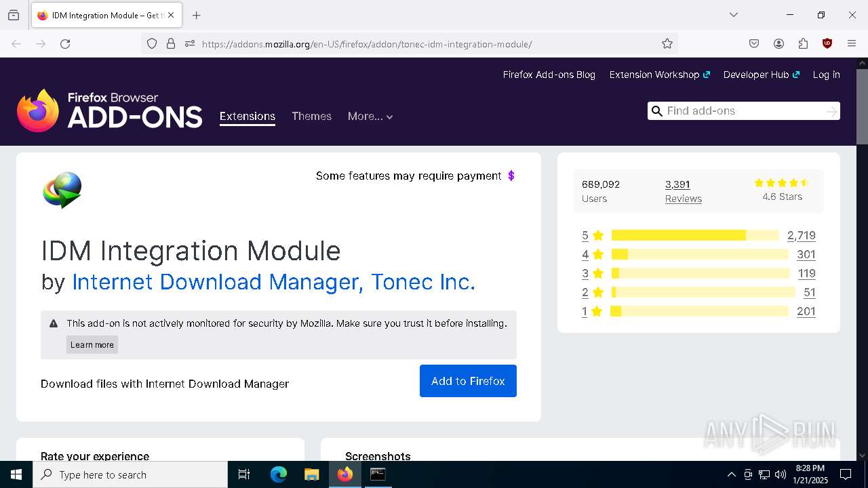Click the IDM extension globe icon
Image resolution: width=868 pixels, height=488 pixels.
62,190
